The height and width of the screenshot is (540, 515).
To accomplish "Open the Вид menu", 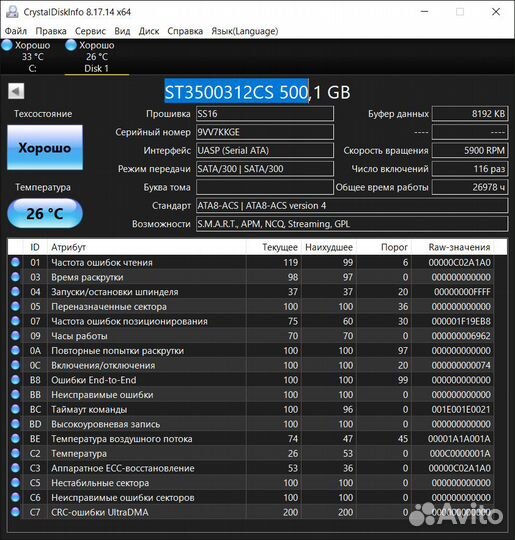I will 122,31.
